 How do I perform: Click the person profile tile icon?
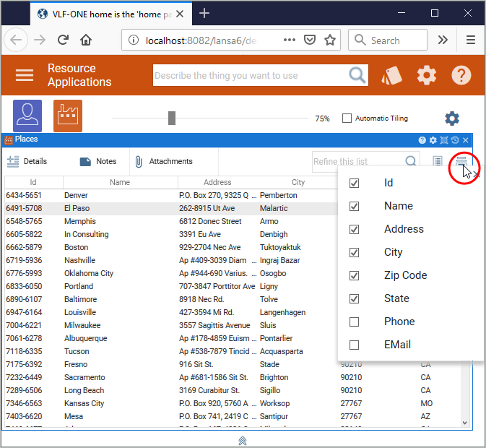(27, 116)
